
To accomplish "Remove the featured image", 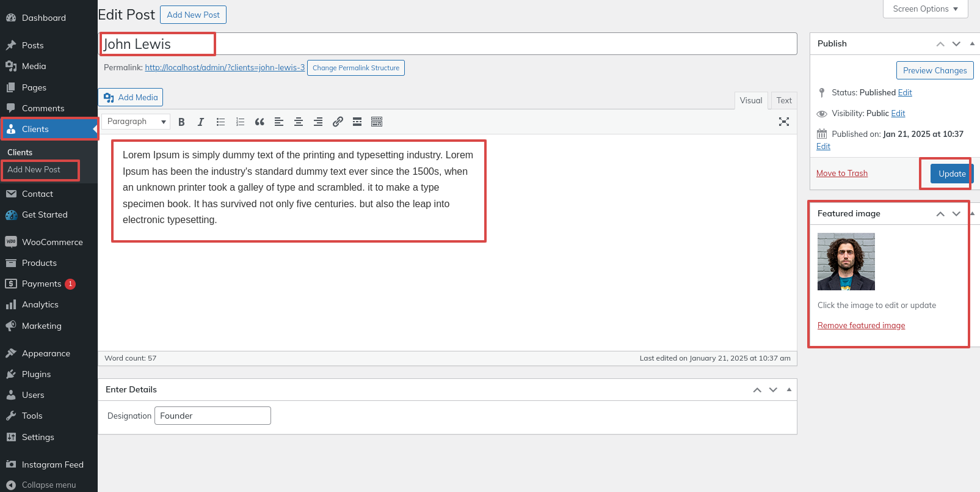I will [862, 326].
